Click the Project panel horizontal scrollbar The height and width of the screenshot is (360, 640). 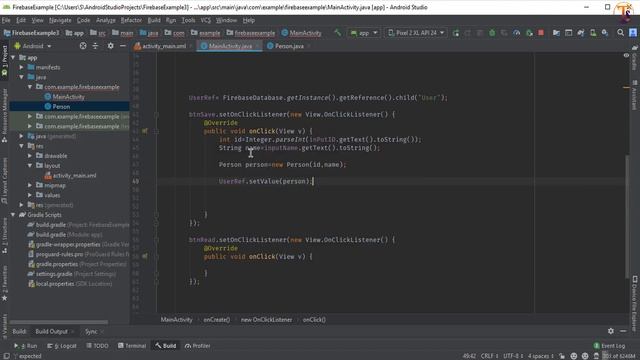pos(59,322)
